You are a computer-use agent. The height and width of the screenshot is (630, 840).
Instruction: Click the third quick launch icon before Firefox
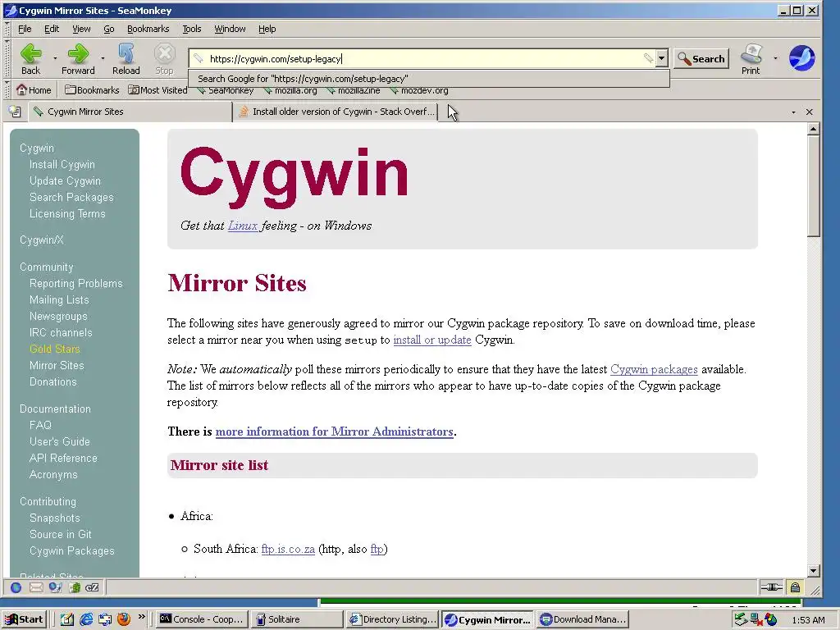click(105, 619)
